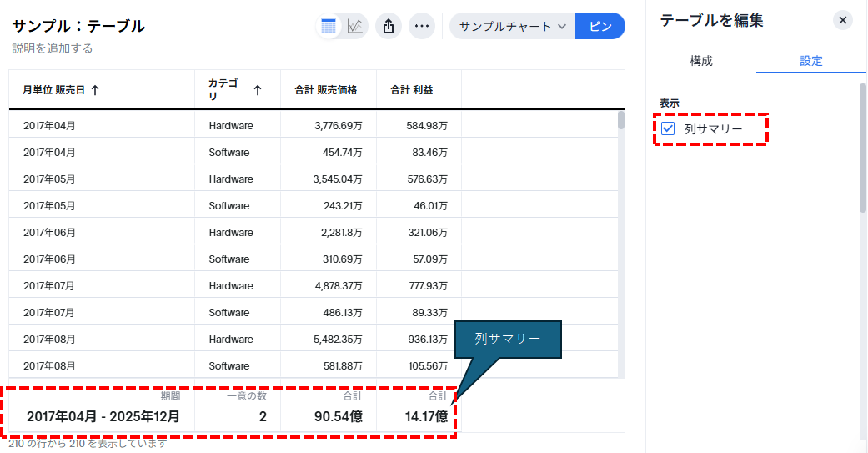
Task: Click the share/export icon
Action: pyautogui.click(x=389, y=26)
